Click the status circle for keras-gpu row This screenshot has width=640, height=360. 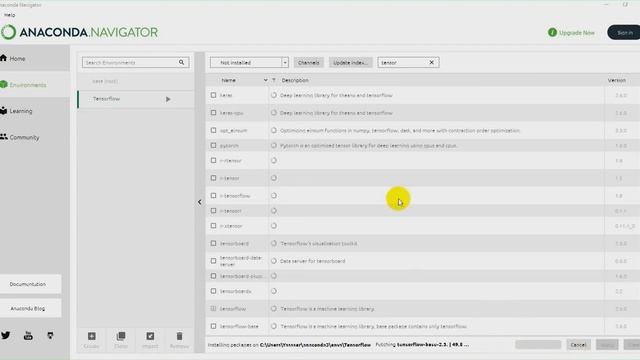pyautogui.click(x=273, y=113)
